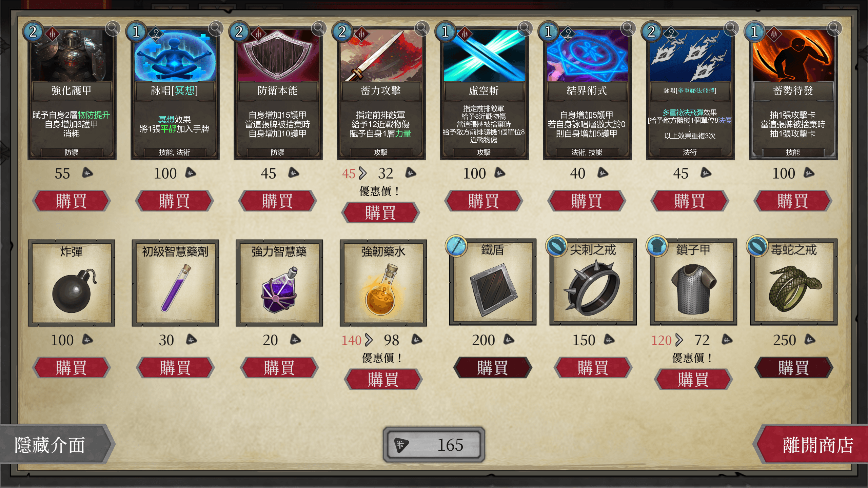This screenshot has height=488, width=868.
Task: Click magnifier on 詠唱[冥想] card
Action: [x=216, y=29]
